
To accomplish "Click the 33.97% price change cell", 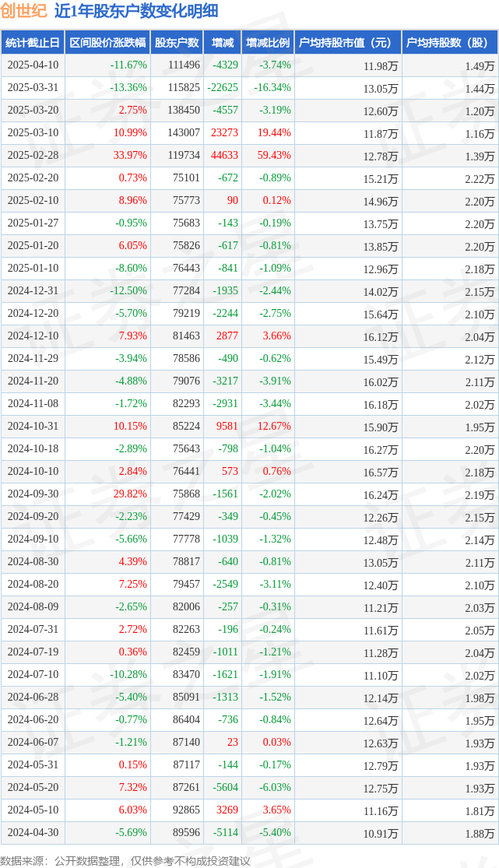I will click(x=130, y=156).
